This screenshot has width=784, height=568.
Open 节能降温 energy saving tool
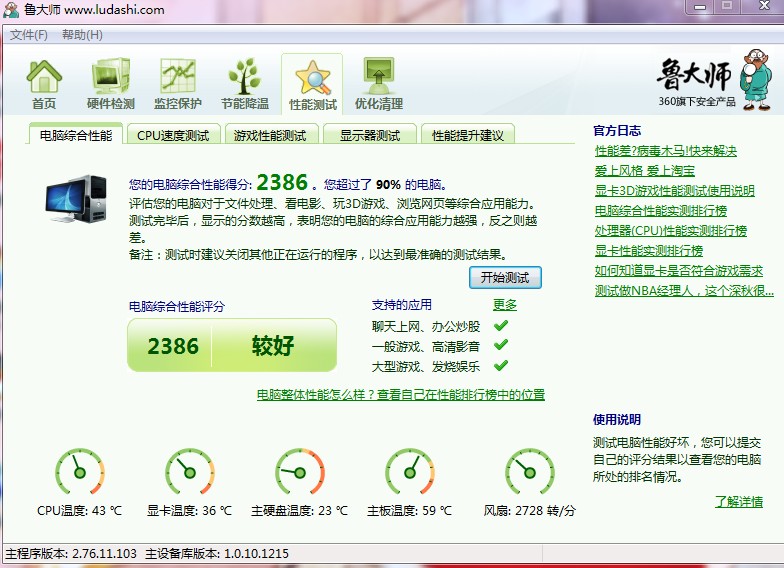tap(245, 84)
